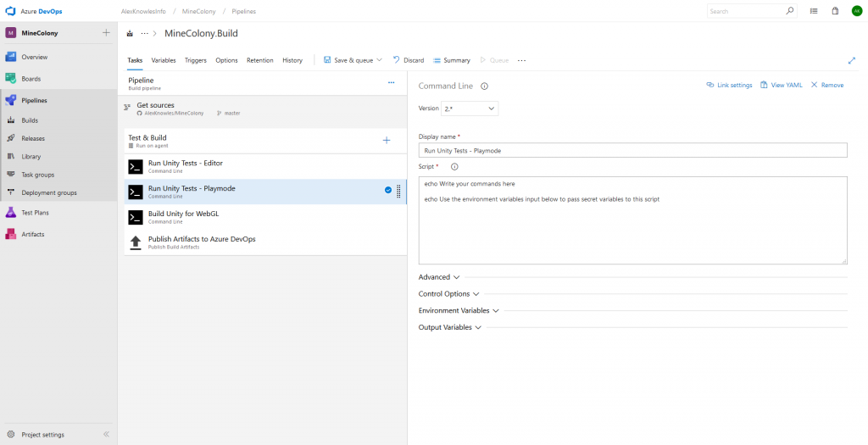
Task: Switch to the Triggers tab
Action: coord(196,60)
